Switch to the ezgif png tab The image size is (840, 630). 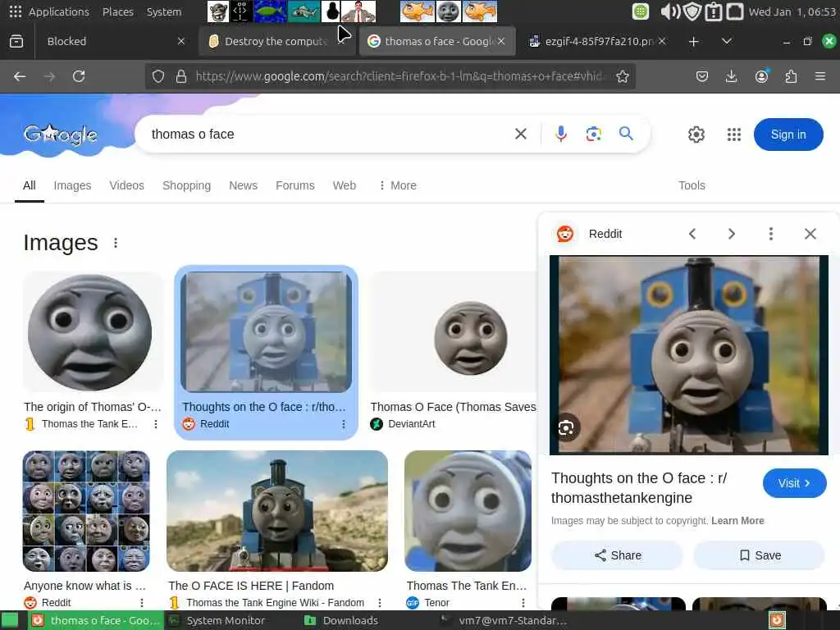pos(597,41)
